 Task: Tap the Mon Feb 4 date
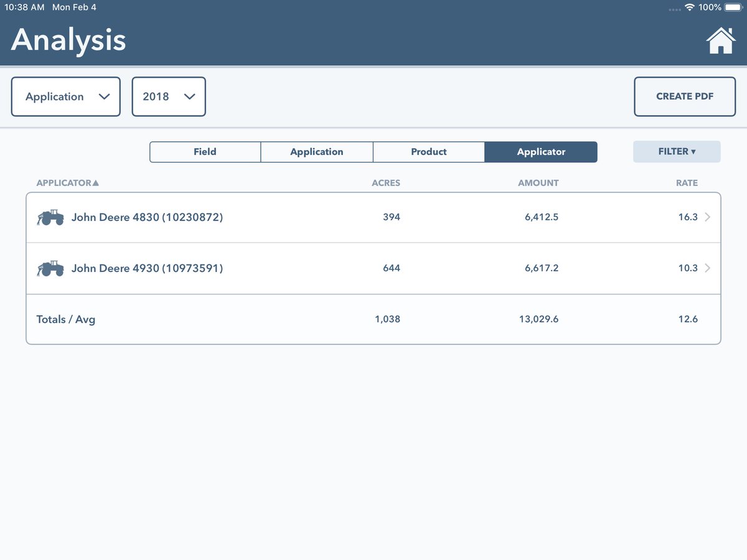pyautogui.click(x=74, y=7)
